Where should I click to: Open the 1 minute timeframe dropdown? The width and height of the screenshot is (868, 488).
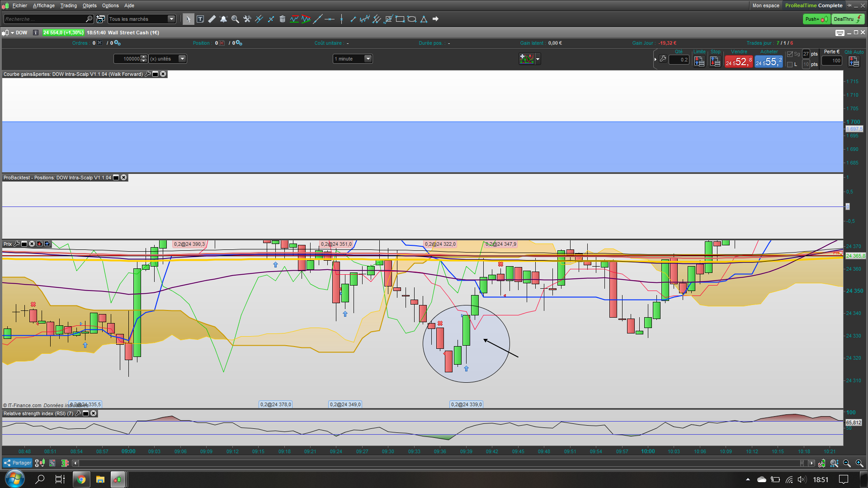click(x=368, y=59)
